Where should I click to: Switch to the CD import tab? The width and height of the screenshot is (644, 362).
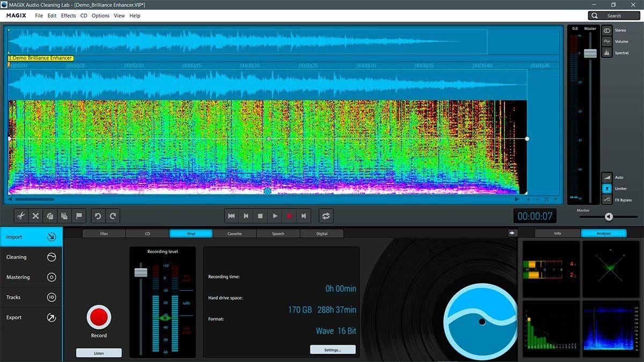148,234
